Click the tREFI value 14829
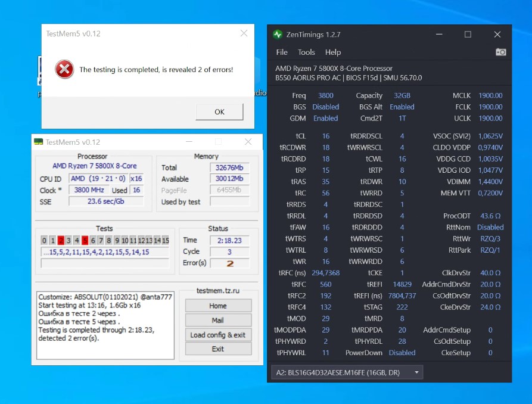The height and width of the screenshot is (404, 532). tap(402, 284)
